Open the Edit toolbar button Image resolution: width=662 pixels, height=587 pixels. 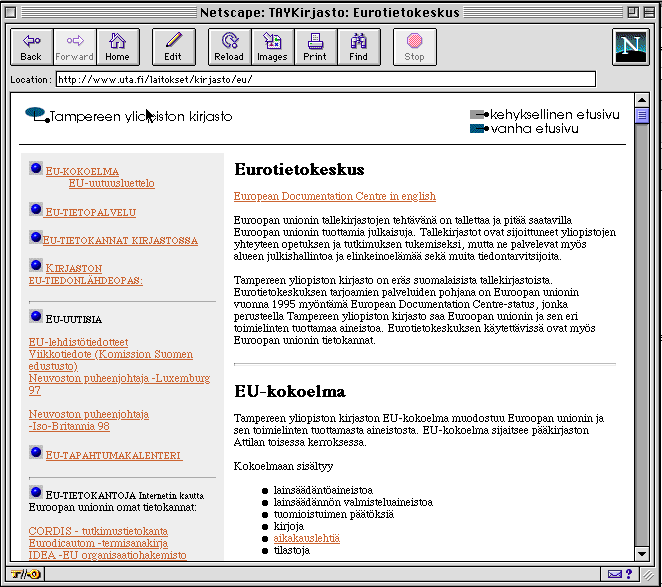point(174,47)
